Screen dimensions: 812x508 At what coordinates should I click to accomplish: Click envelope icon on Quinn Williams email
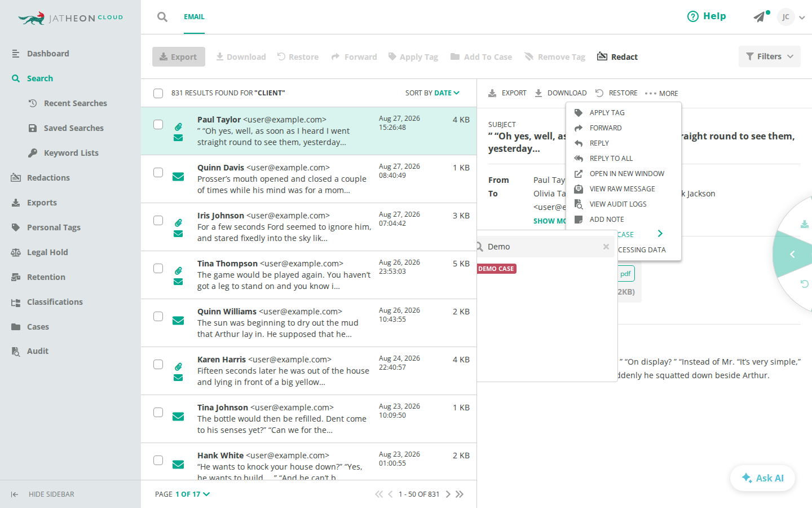click(178, 321)
